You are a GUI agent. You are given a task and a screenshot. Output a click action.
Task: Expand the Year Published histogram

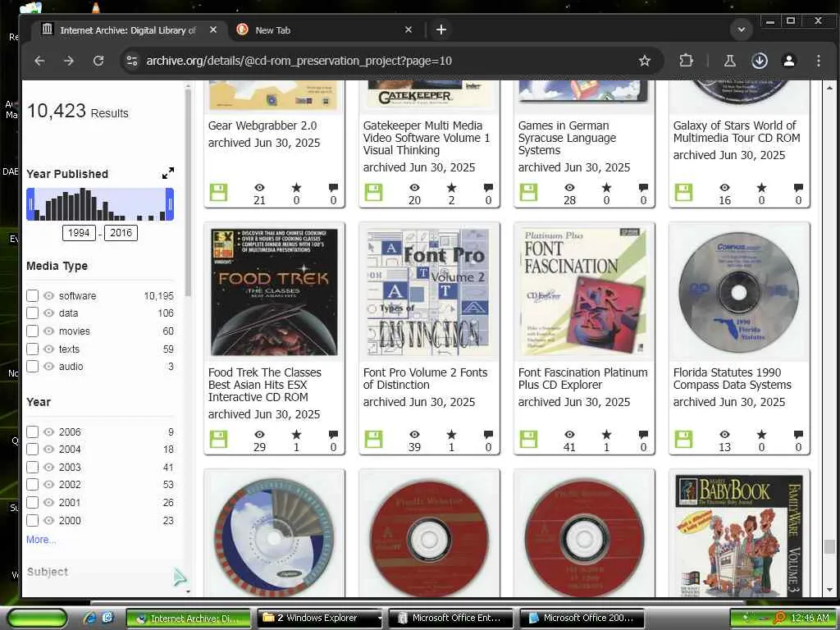[x=167, y=173]
